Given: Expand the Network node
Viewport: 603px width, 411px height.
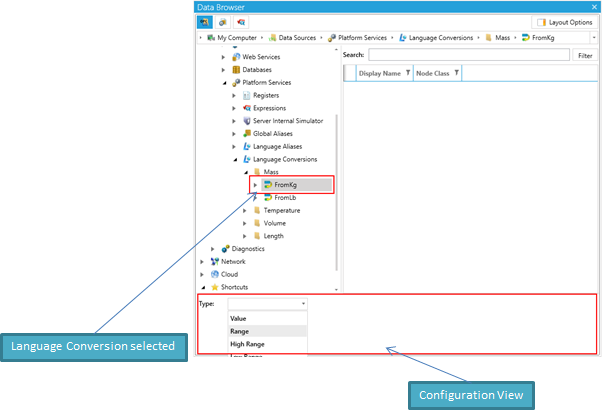Looking at the screenshot, I should pyautogui.click(x=202, y=262).
